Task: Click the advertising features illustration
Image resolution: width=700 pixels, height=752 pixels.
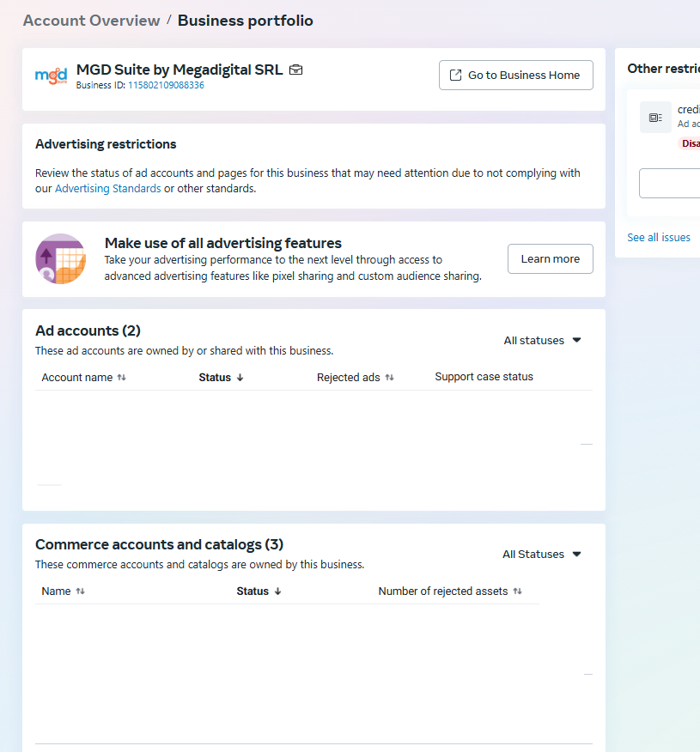Action: (60, 258)
